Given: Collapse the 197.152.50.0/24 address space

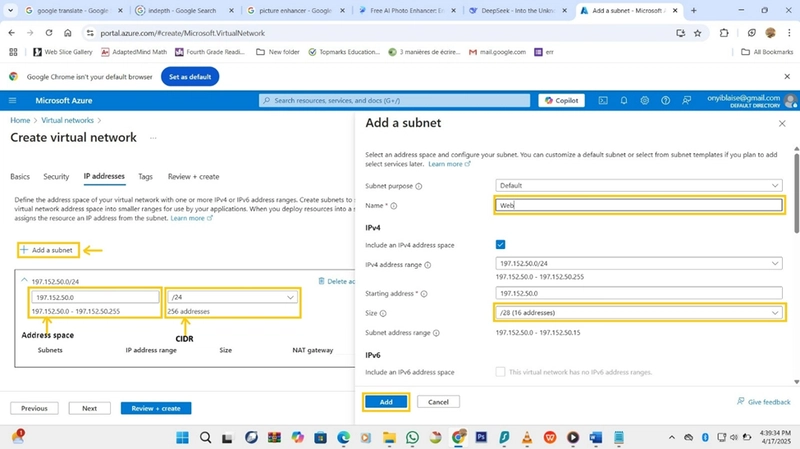Looking at the screenshot, I should pos(24,281).
